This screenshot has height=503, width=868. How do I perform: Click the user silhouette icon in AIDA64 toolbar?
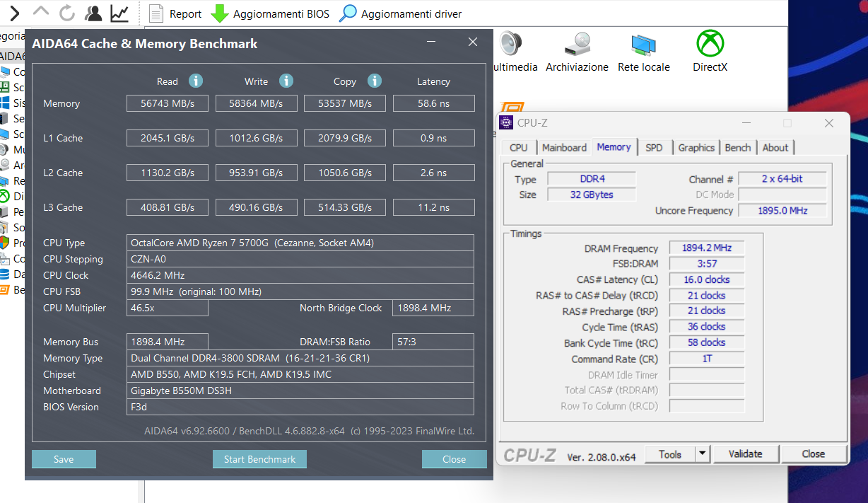pos(93,13)
